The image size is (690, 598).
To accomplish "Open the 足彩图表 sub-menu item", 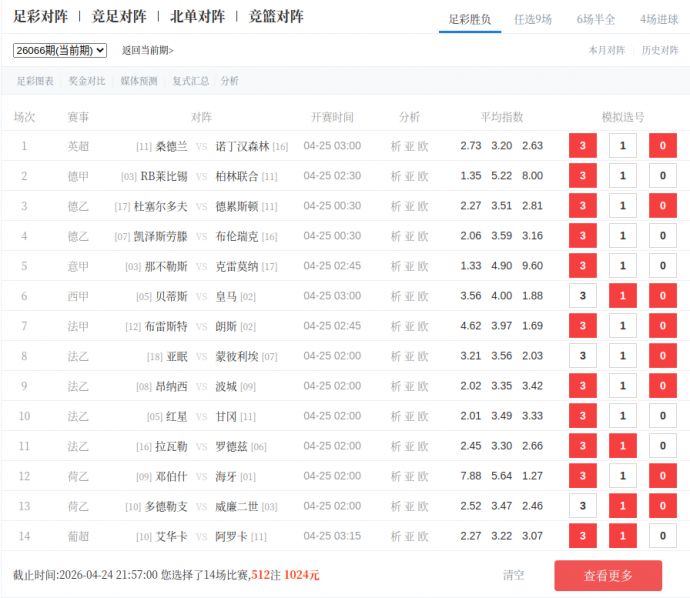I will click(x=36, y=81).
